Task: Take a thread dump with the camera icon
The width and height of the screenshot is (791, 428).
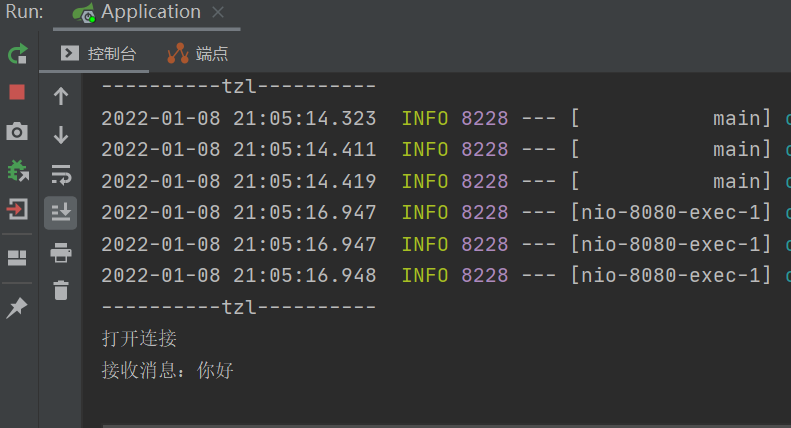Action: point(17,131)
